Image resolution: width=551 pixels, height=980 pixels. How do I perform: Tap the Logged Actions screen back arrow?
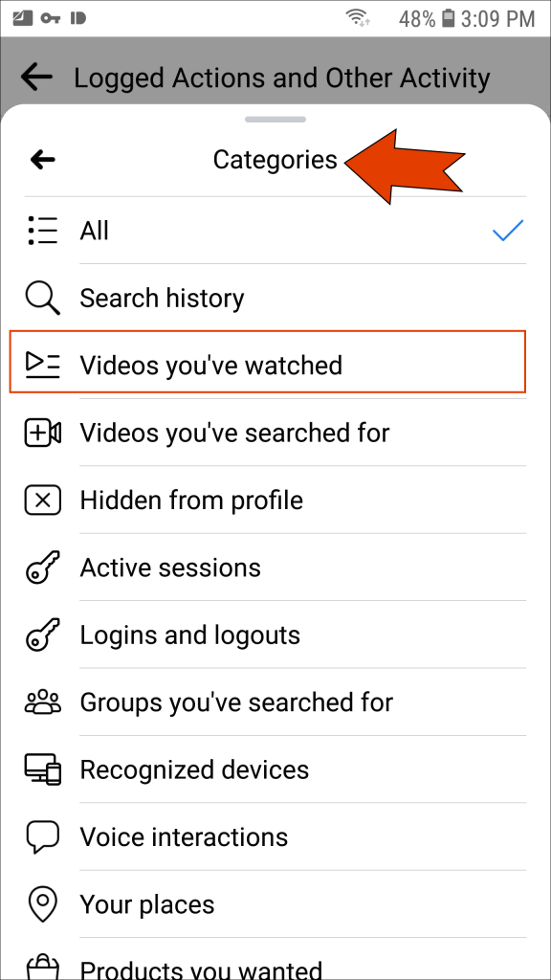tap(35, 77)
